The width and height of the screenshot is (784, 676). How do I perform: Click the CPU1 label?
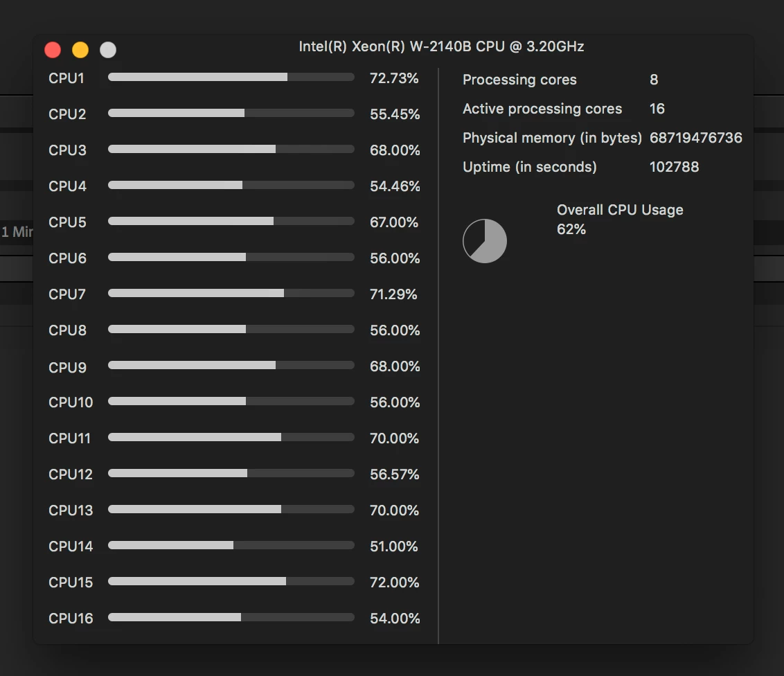click(x=66, y=78)
